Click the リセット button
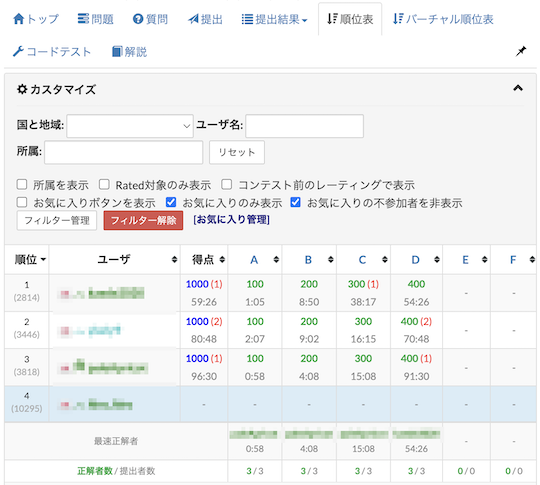Screen dimensions: 540x485 237,152
